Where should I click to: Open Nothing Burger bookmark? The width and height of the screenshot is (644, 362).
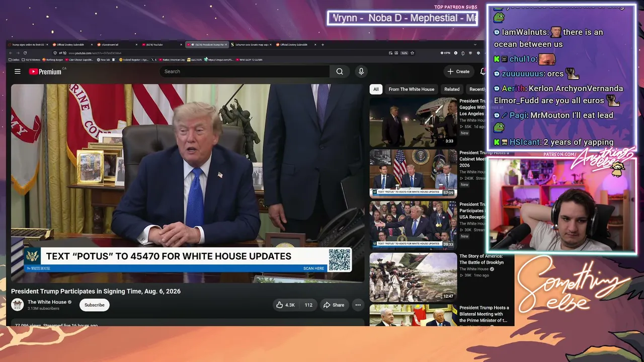pos(53,59)
